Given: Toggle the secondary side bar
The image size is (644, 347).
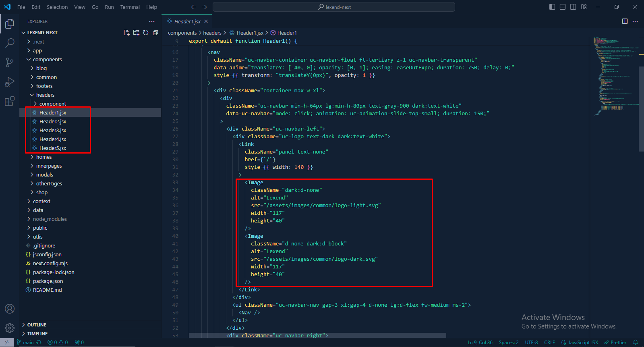Looking at the screenshot, I should pos(573,7).
